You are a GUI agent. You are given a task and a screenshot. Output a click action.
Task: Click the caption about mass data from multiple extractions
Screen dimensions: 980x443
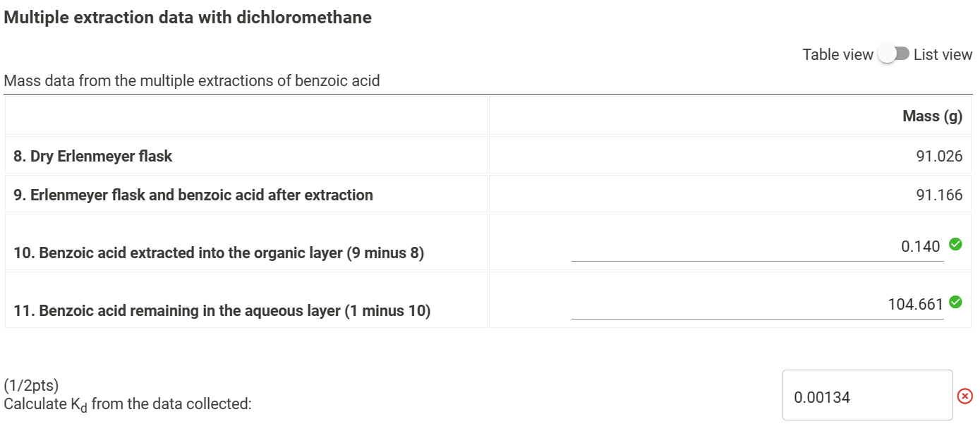pyautogui.click(x=192, y=80)
